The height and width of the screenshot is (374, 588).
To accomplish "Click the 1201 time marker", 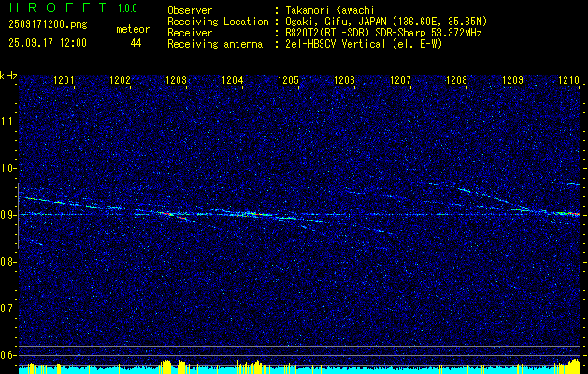I will tap(65, 80).
